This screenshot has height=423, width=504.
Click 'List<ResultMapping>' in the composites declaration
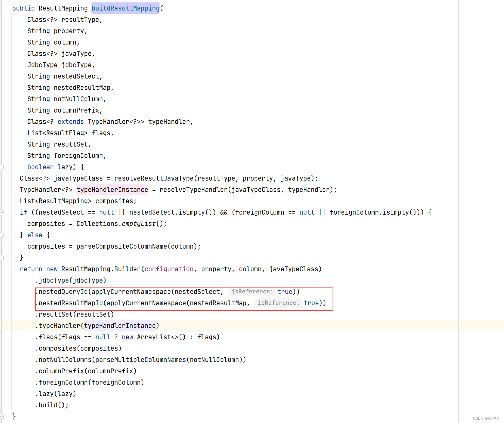tap(56, 201)
